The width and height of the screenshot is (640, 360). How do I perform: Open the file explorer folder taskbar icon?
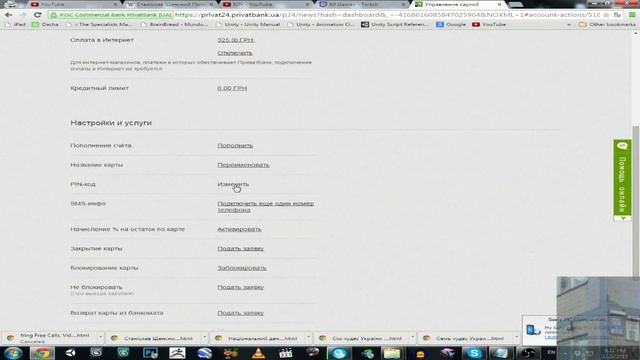pyautogui.click(x=392, y=353)
